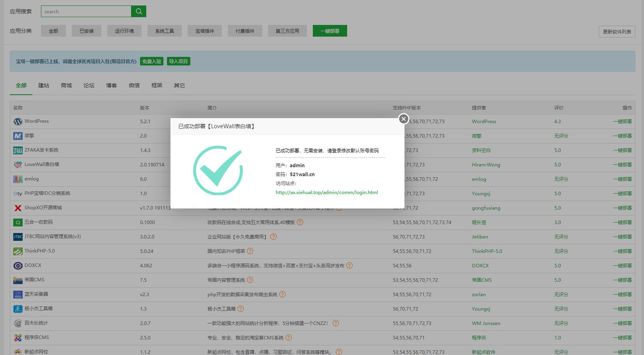Switch to the 博客 tab
This screenshot has width=644, height=355.
(x=112, y=85)
